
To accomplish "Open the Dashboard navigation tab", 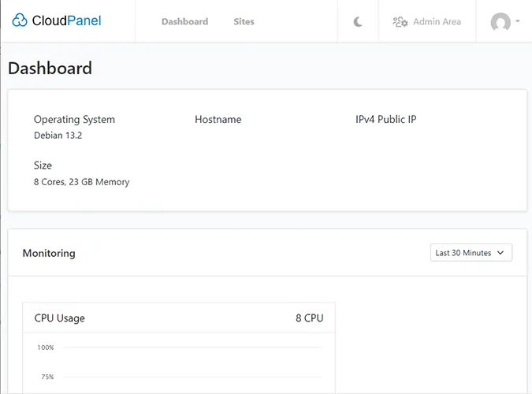I will pos(185,21).
